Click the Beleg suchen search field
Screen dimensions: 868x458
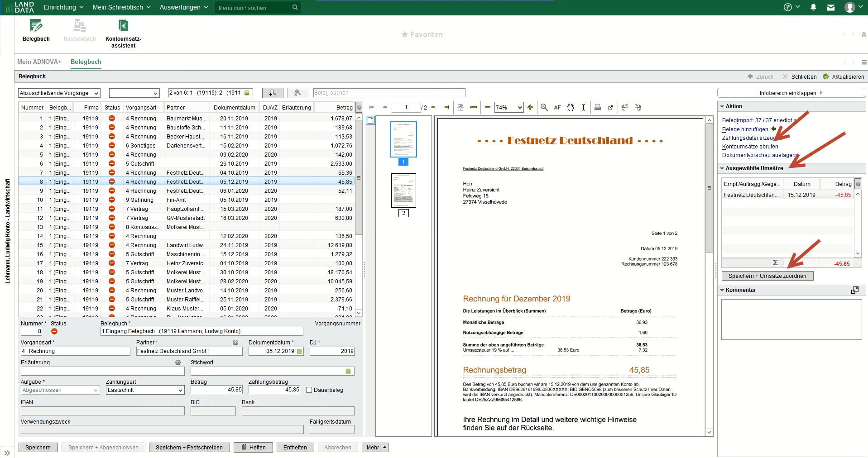click(389, 93)
